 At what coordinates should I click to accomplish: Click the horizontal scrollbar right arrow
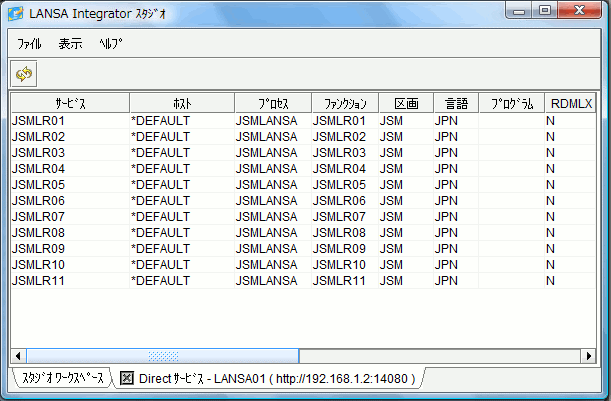588,356
